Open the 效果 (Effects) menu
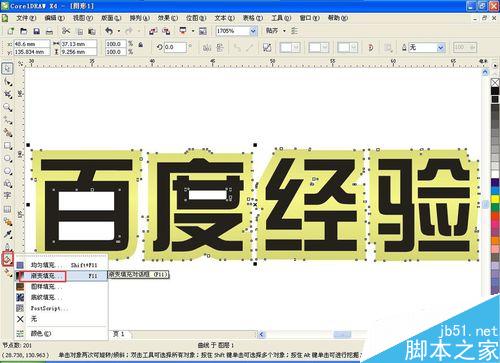Screen dimensions: 500x363 [x=168, y=18]
